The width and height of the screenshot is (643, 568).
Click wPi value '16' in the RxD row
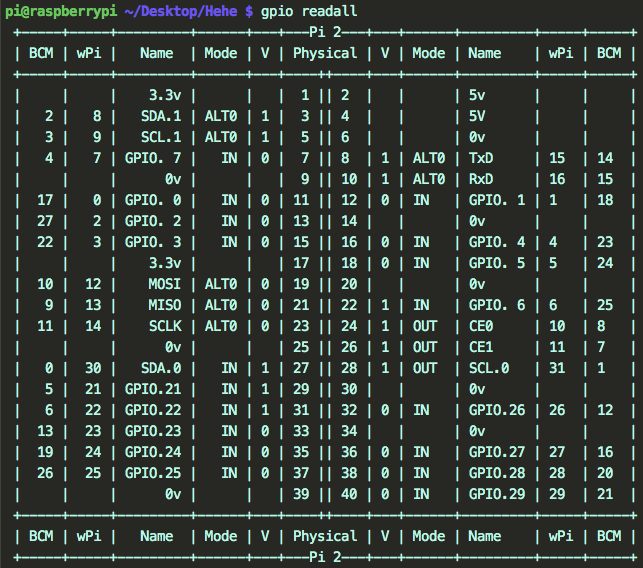[x=557, y=179]
